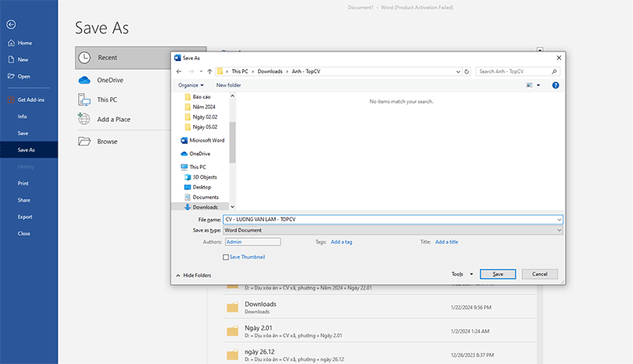633x364 pixels.
Task: Select Print in the backstage menu
Action: pos(23,184)
